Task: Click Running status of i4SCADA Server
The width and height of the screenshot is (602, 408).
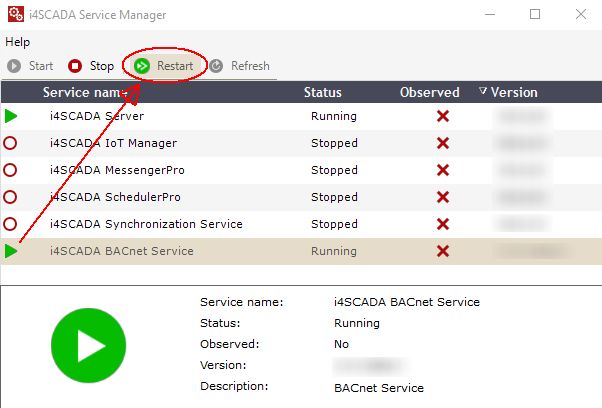Action: pos(334,116)
